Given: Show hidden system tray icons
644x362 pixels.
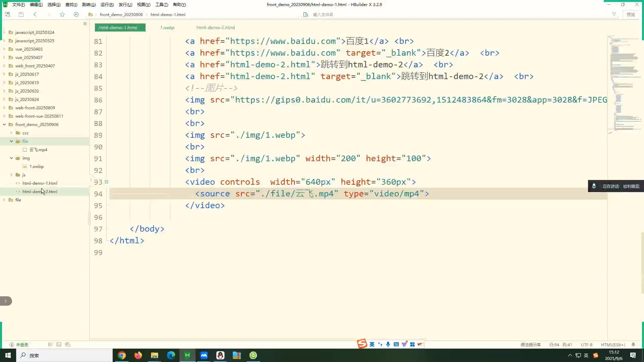Looking at the screenshot, I should click(570, 355).
